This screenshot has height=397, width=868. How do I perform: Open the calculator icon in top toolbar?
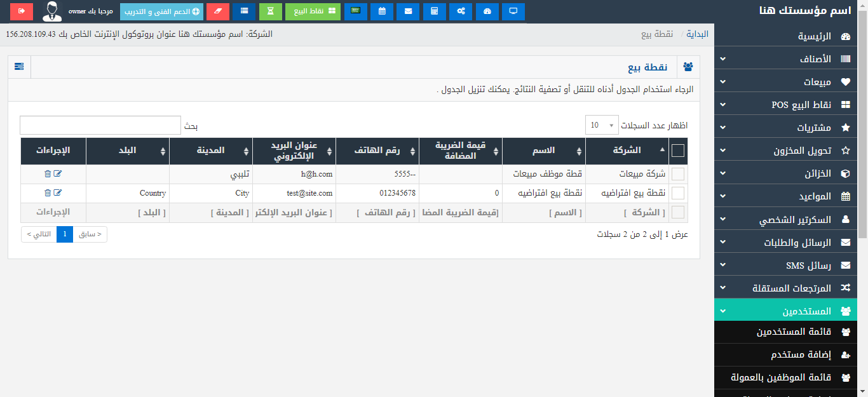[434, 11]
